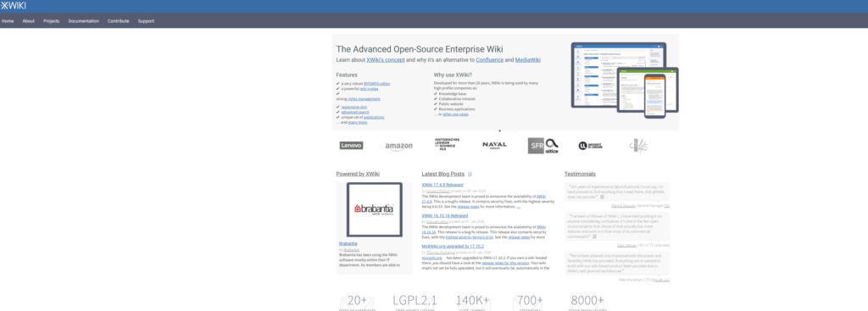Open author Vincent Massol's profile link

point(438,191)
